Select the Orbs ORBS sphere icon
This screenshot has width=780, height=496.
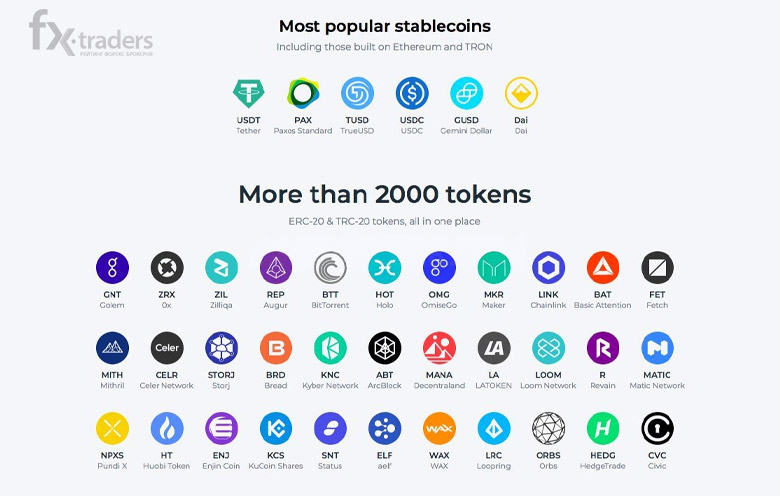coord(548,428)
